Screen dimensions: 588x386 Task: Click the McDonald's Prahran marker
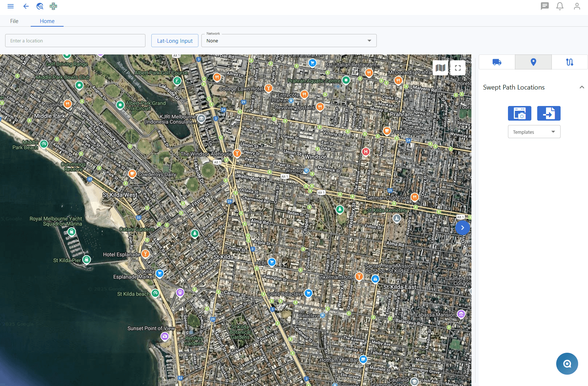(x=398, y=80)
